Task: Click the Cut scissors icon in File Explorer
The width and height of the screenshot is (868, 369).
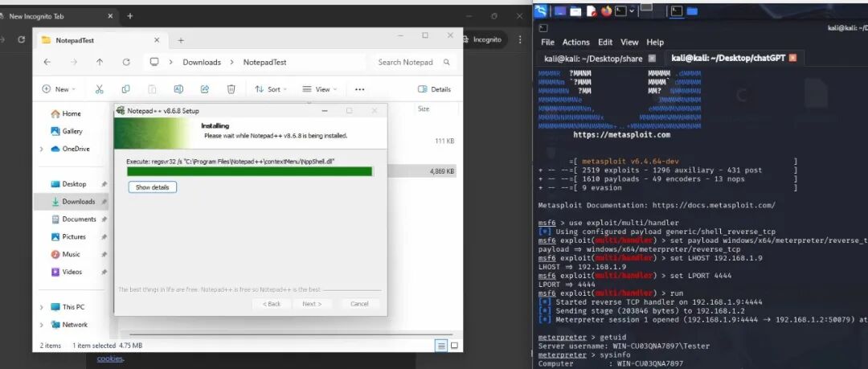Action: (100, 89)
